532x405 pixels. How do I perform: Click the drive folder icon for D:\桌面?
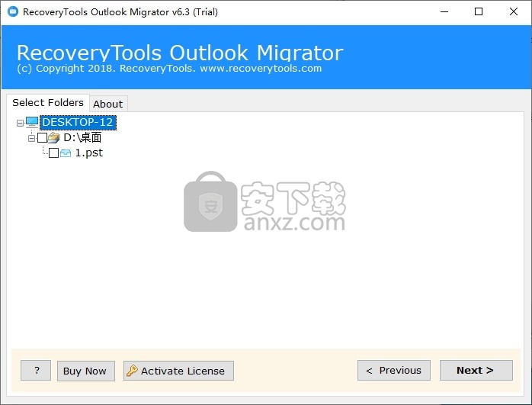coord(53,137)
